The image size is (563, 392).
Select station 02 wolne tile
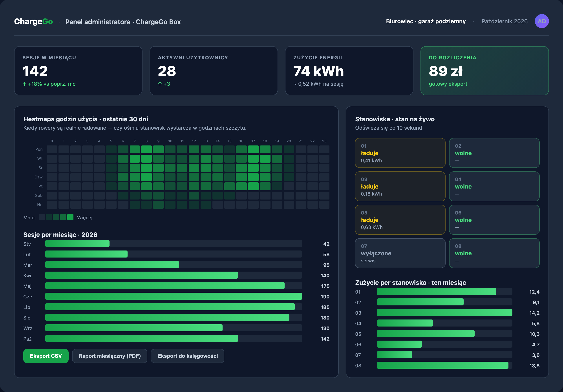point(494,153)
